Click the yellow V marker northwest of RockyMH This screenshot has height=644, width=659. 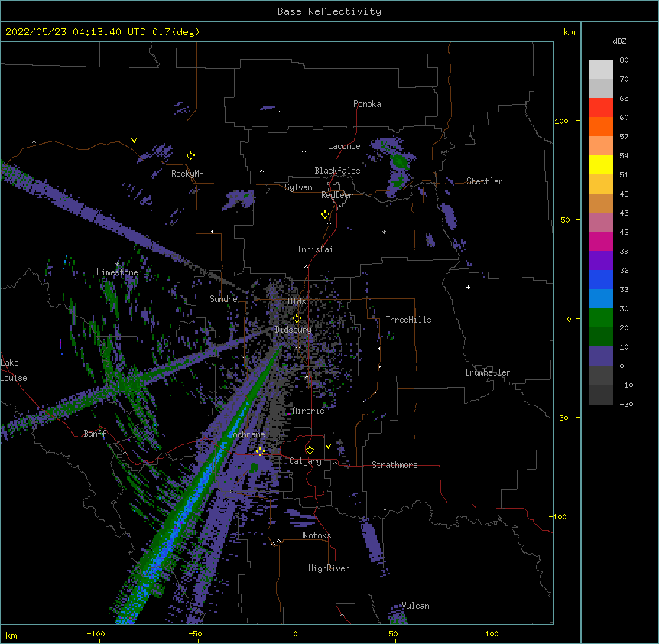coord(134,141)
